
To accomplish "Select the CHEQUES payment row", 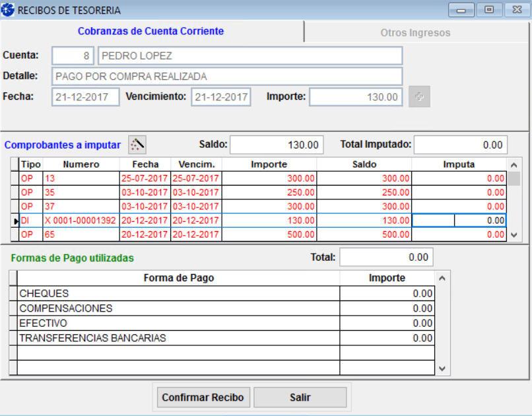I will (178, 294).
